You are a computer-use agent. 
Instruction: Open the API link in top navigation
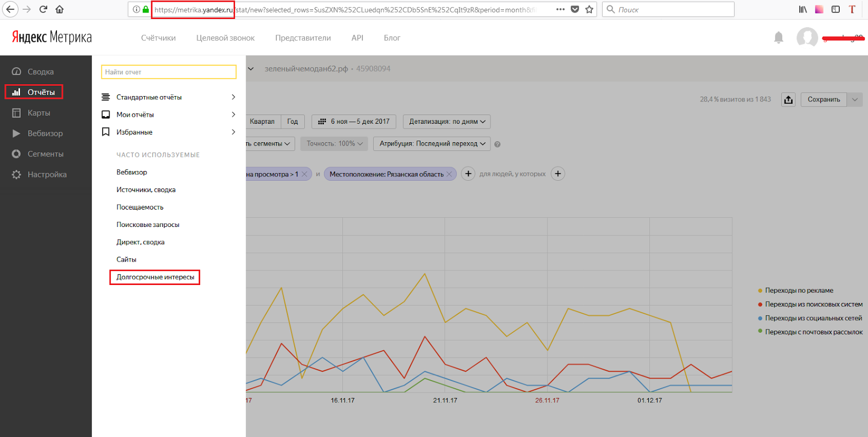358,38
